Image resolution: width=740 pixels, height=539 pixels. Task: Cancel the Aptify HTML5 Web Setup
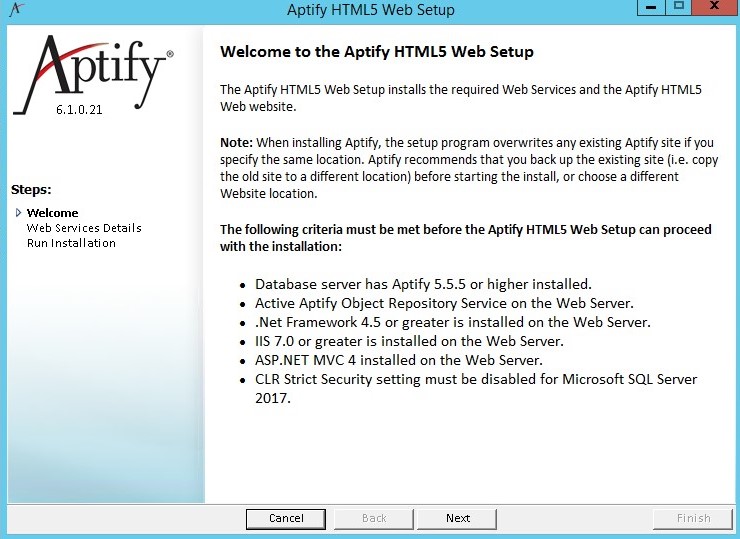point(286,518)
